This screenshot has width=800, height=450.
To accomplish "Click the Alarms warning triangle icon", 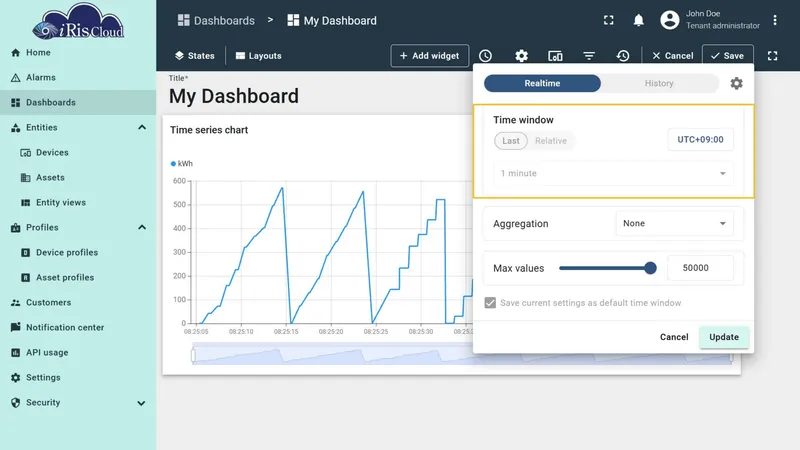I will click(x=15, y=78).
